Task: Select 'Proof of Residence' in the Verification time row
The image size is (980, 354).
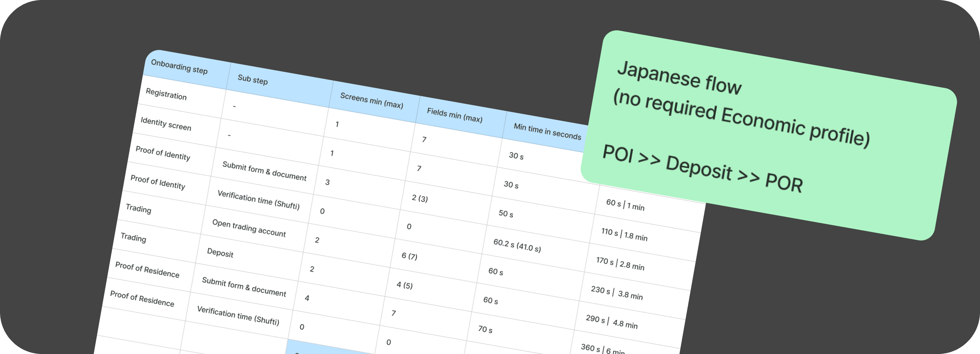Action: tap(142, 299)
